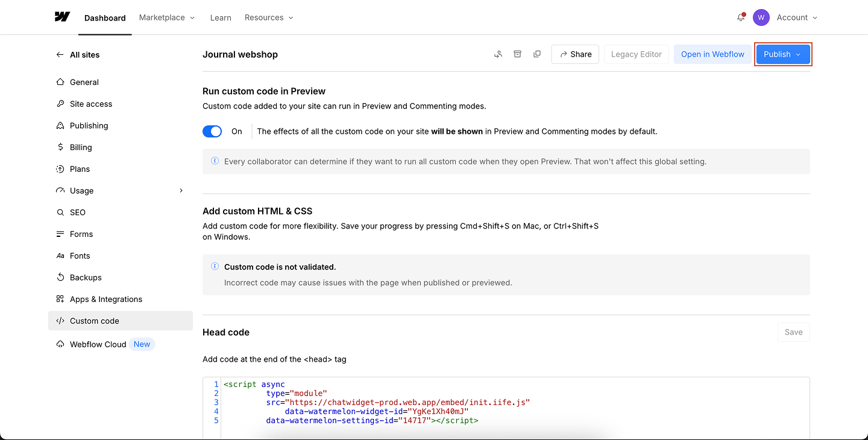The height and width of the screenshot is (440, 868).
Task: Click the info icon beside 'Every collaborator' note
Action: (x=215, y=161)
